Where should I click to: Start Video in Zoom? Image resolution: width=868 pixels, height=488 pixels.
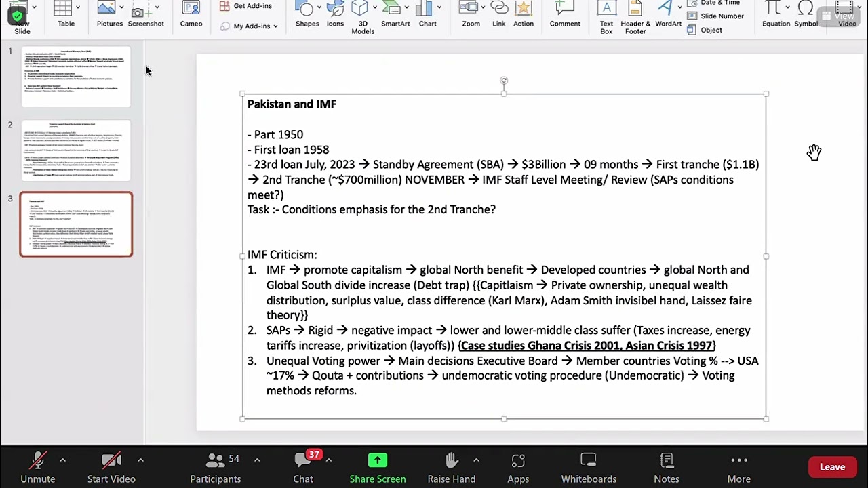click(111, 468)
